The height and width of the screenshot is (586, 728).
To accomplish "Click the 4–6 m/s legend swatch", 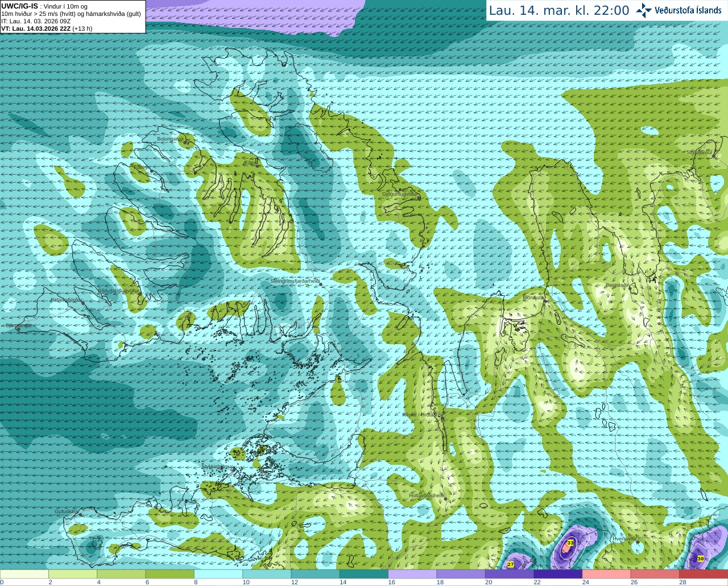I will click(x=121, y=574).
